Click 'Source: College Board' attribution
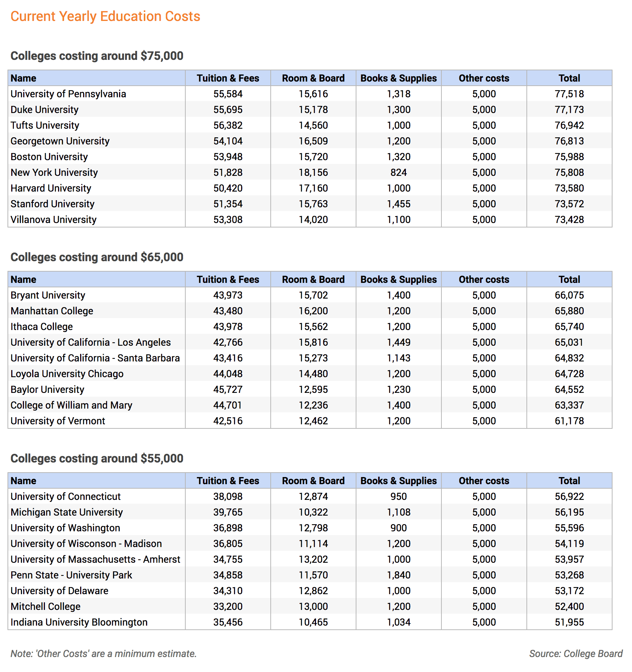This screenshot has width=632, height=672. coord(576,654)
